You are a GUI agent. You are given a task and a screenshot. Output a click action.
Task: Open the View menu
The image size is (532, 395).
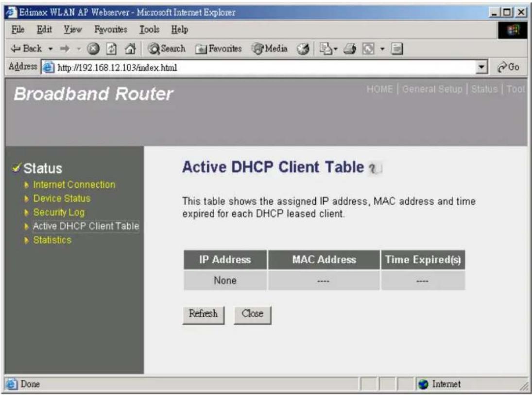click(x=72, y=30)
